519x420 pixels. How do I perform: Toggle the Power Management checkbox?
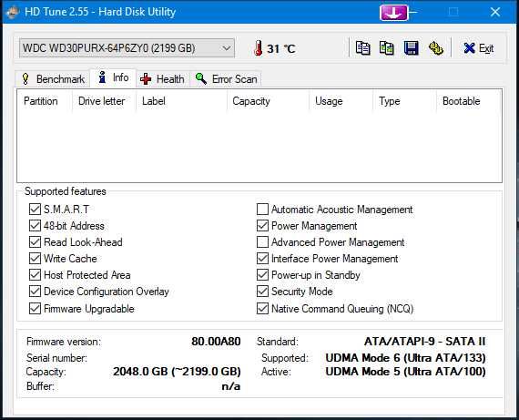pos(262,226)
